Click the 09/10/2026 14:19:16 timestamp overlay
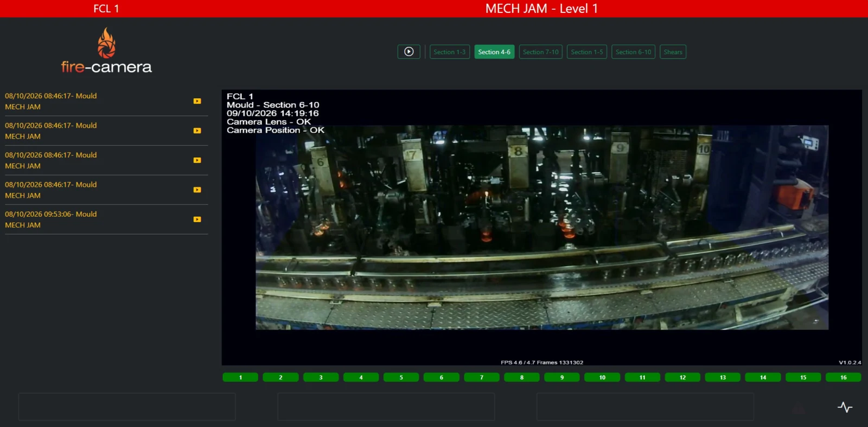This screenshot has height=427, width=868. point(273,113)
